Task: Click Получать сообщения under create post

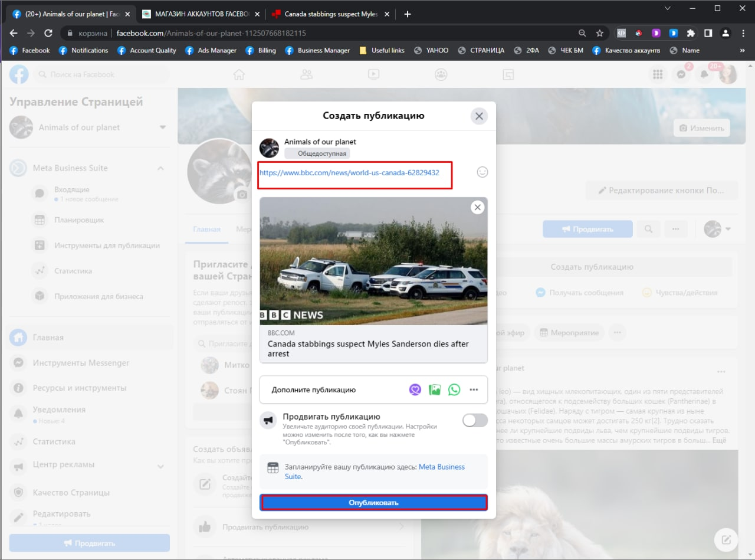Action: 579,292
